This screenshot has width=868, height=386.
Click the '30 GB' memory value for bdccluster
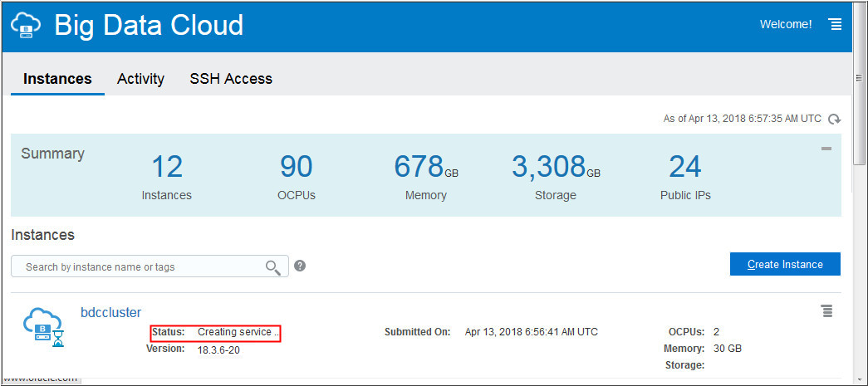(x=728, y=349)
